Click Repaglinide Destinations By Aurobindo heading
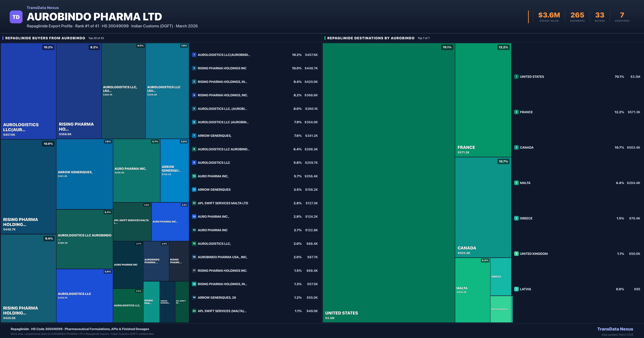Image resolution: width=644 pixels, height=338 pixels. coord(371,38)
